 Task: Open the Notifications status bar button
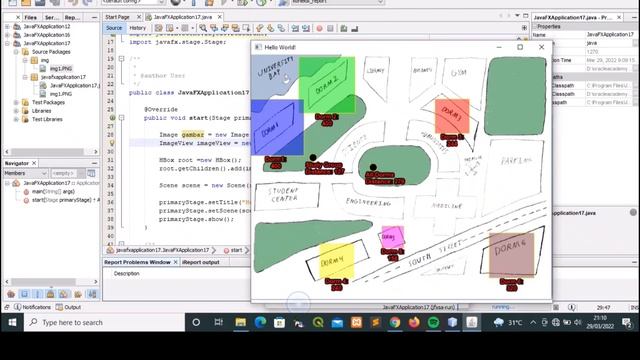pyautogui.click(x=33, y=307)
